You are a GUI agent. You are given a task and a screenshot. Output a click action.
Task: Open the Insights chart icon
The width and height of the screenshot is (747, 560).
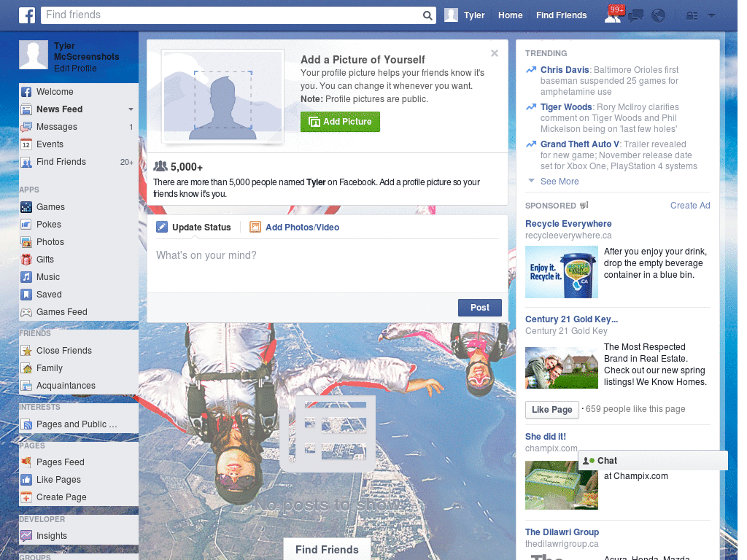pos(26,536)
